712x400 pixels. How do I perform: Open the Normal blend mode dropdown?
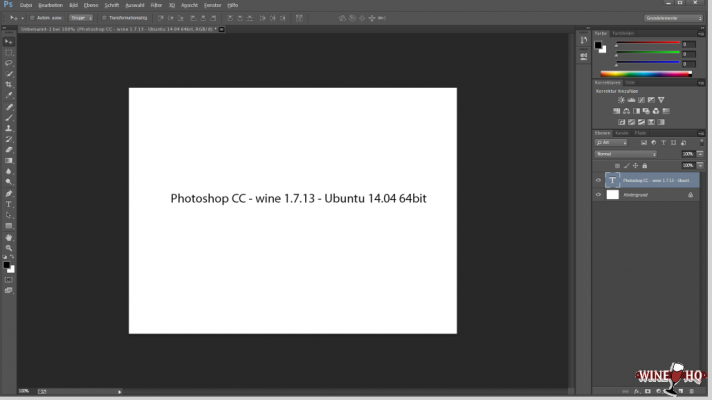click(626, 154)
